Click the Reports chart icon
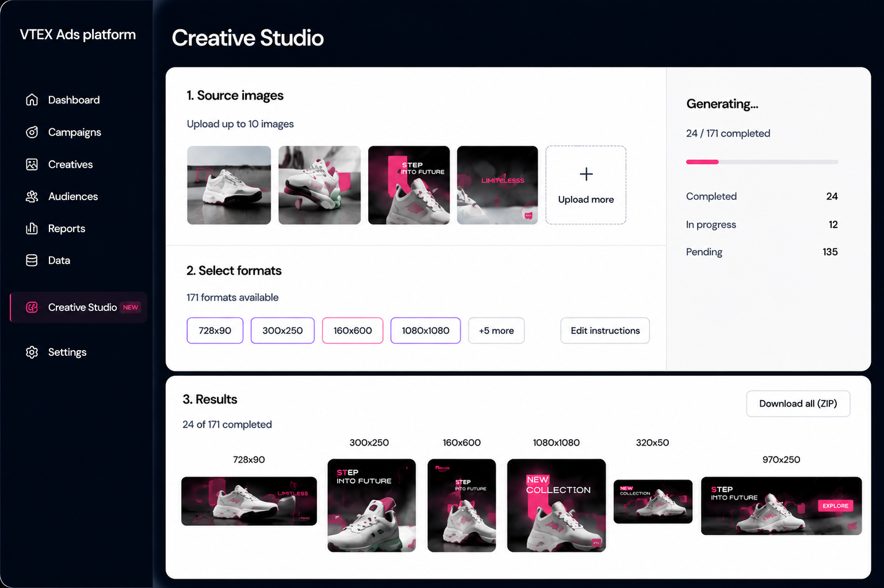Screen dimensions: 884x588 (32, 228)
